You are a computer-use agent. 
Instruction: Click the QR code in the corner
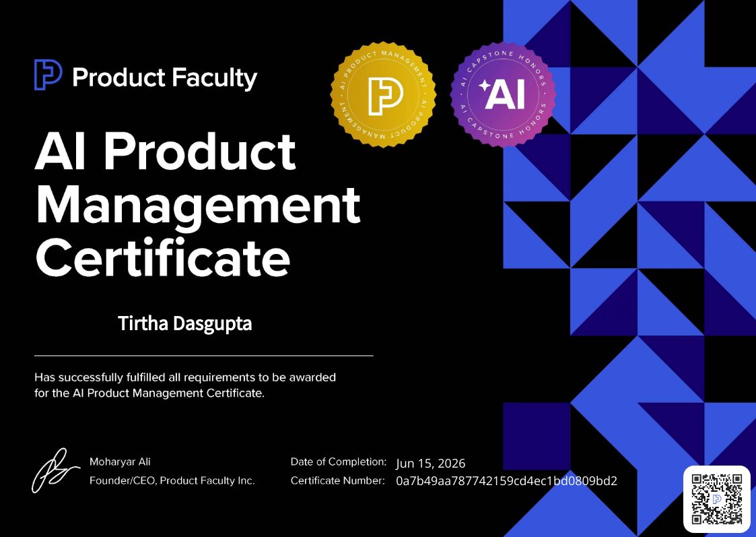click(x=717, y=499)
